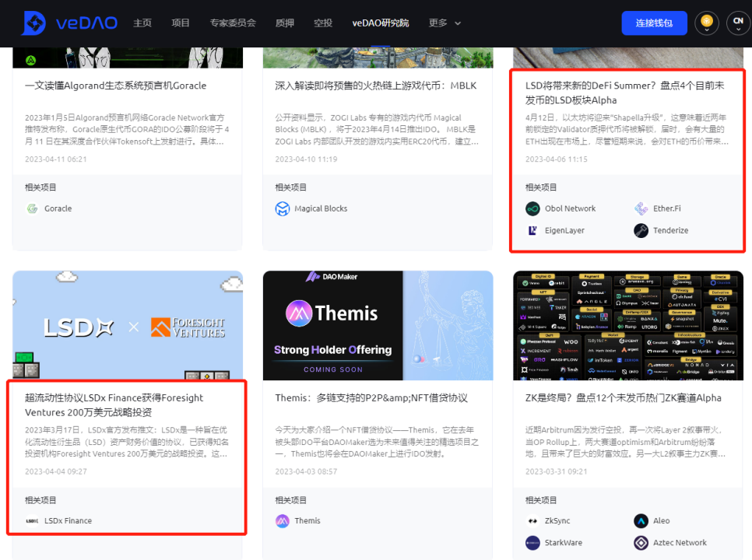Open the Magical Blocks related project link
The image size is (752, 560).
point(321,208)
